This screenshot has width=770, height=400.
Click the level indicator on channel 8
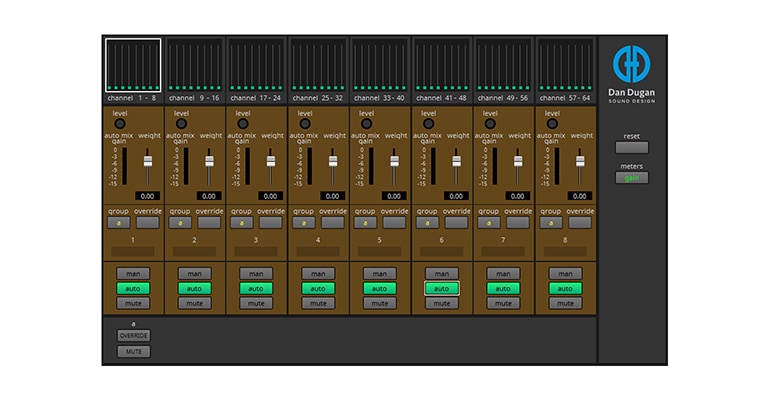552,124
